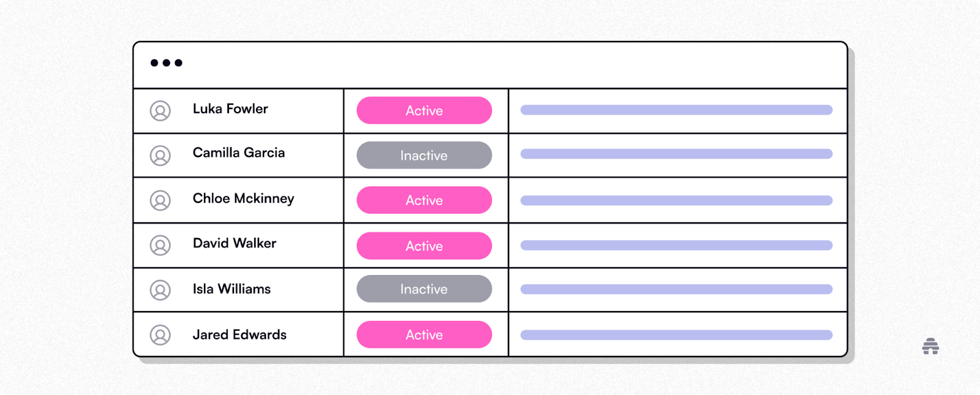This screenshot has height=395, width=980.
Task: Toggle Jared Edwards' Active status badge
Action: [424, 334]
